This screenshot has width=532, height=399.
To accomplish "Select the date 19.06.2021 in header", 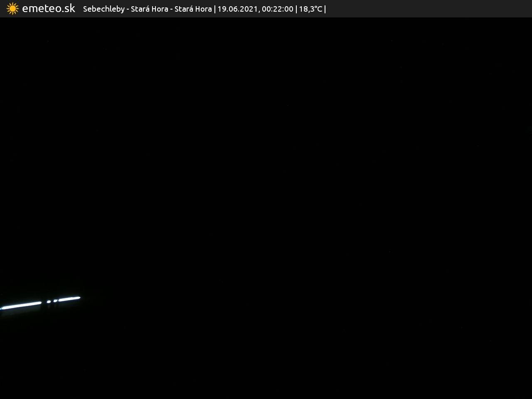I will pos(237,9).
